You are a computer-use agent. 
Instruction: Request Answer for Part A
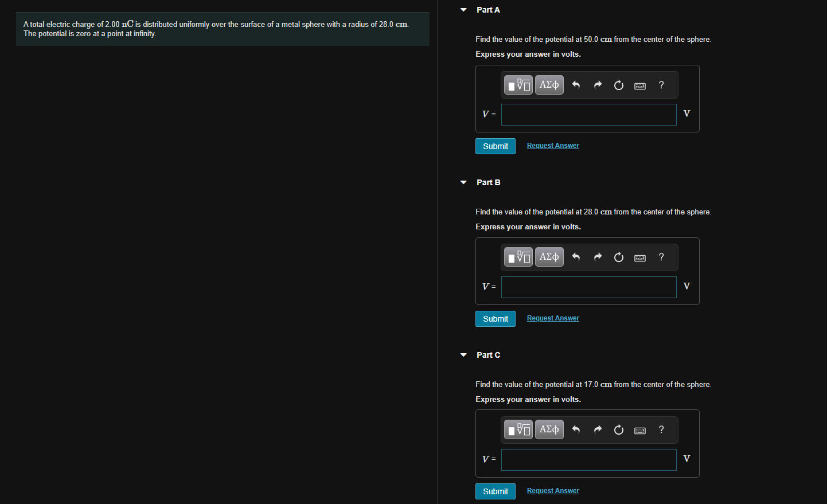tap(553, 146)
